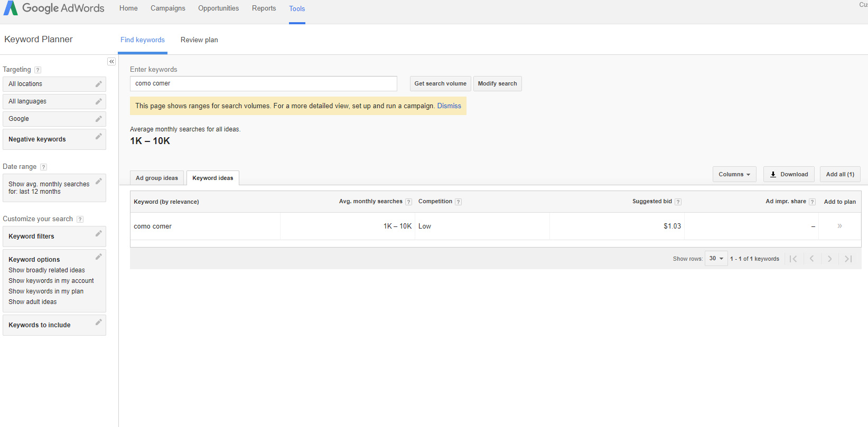Open the Campaigns menu

[x=168, y=8]
